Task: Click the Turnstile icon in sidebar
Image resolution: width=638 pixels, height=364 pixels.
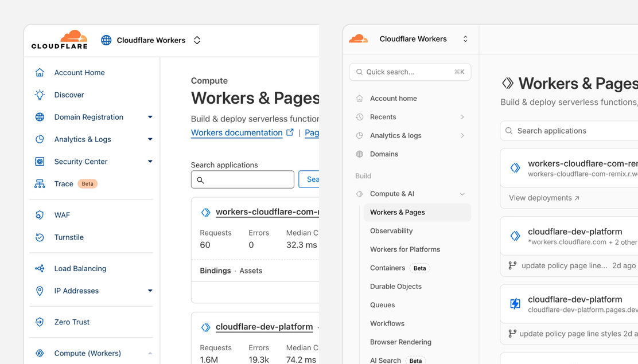Action: click(40, 237)
